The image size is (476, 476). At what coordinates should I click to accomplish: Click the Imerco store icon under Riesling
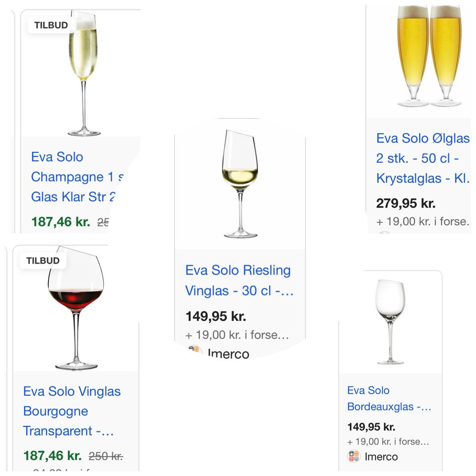(195, 352)
